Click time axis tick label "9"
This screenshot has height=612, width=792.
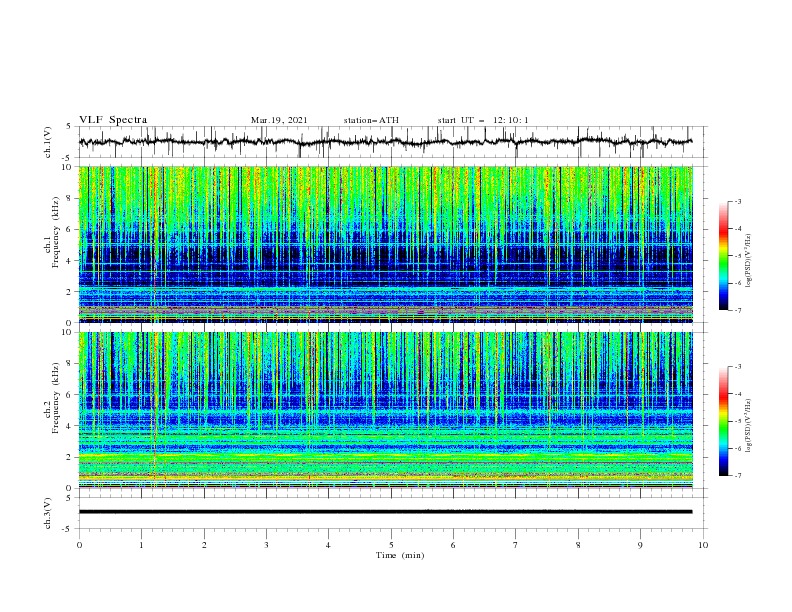pyautogui.click(x=640, y=545)
